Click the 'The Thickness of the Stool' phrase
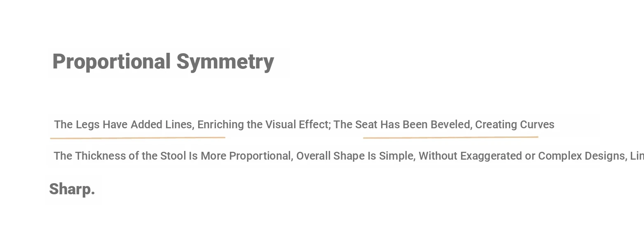644x238 pixels. [120, 156]
